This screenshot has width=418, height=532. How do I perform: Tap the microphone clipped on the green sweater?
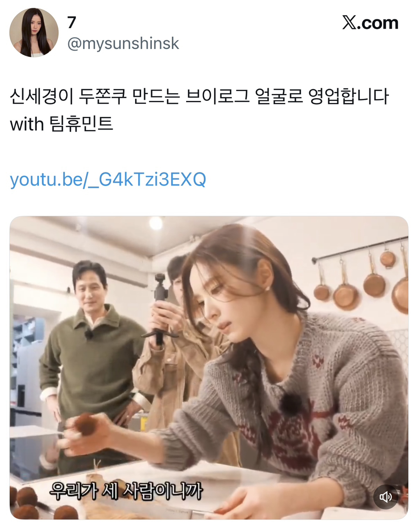coord(89,335)
